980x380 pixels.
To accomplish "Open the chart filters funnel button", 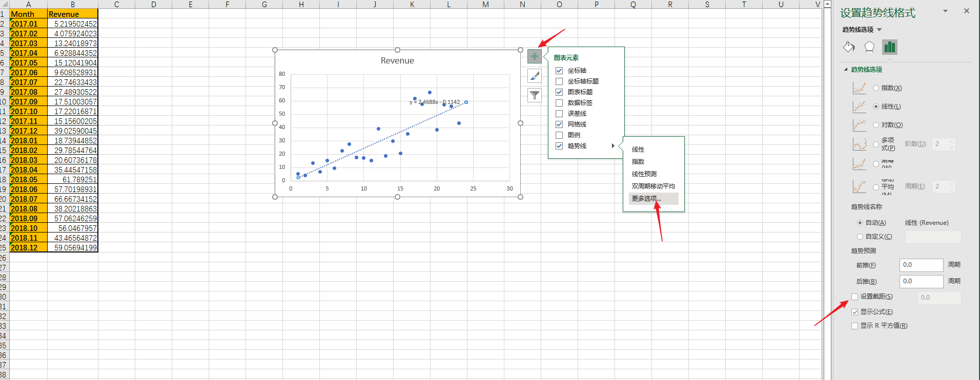I will point(534,95).
